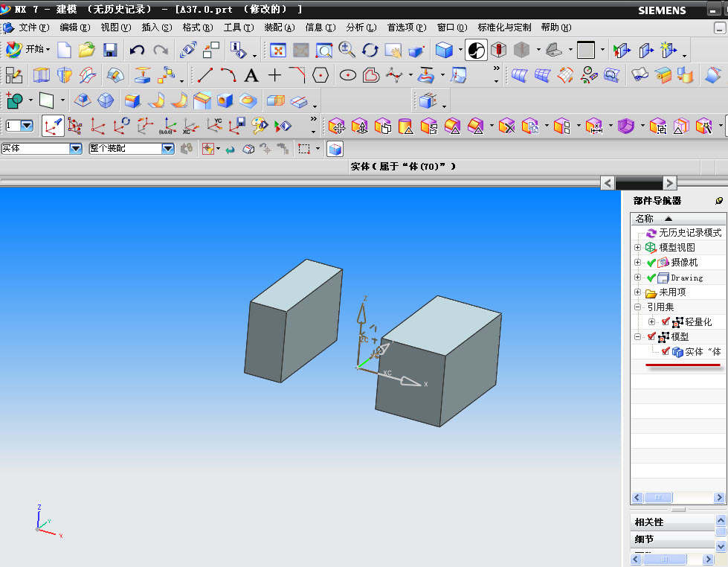The height and width of the screenshot is (567, 728).
Task: Pin the part navigator panel
Action: (x=719, y=201)
